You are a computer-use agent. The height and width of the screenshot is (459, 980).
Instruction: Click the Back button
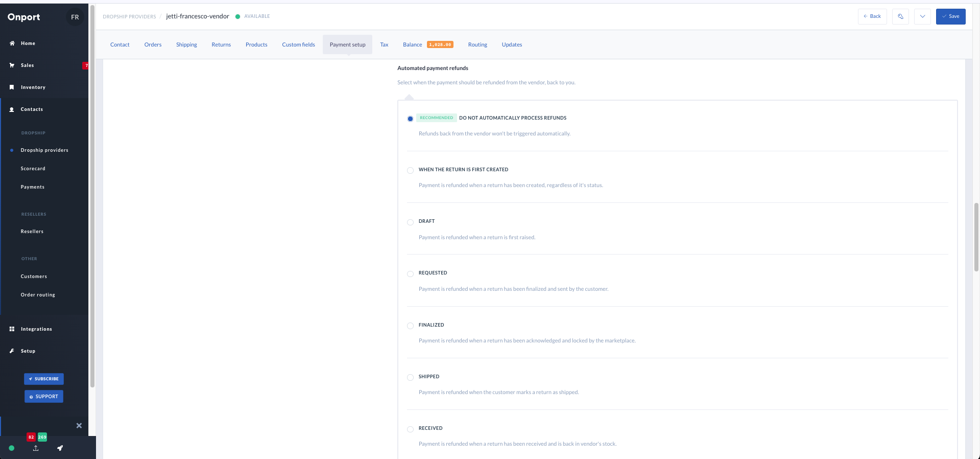872,16
